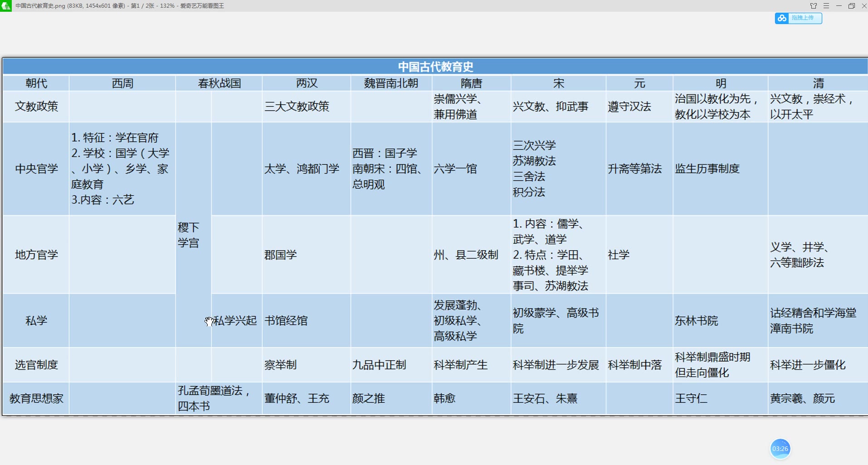Click the 西晋：国子学 cell

tap(391, 169)
